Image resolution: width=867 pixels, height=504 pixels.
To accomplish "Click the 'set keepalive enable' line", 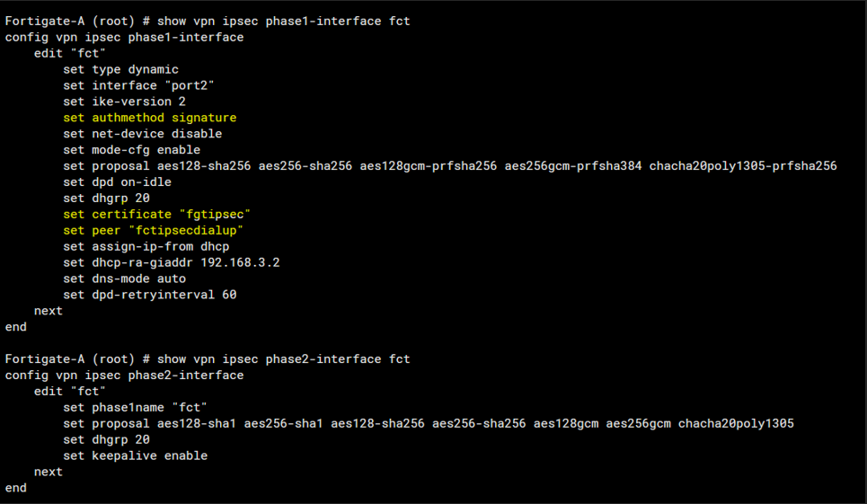I will click(x=135, y=455).
